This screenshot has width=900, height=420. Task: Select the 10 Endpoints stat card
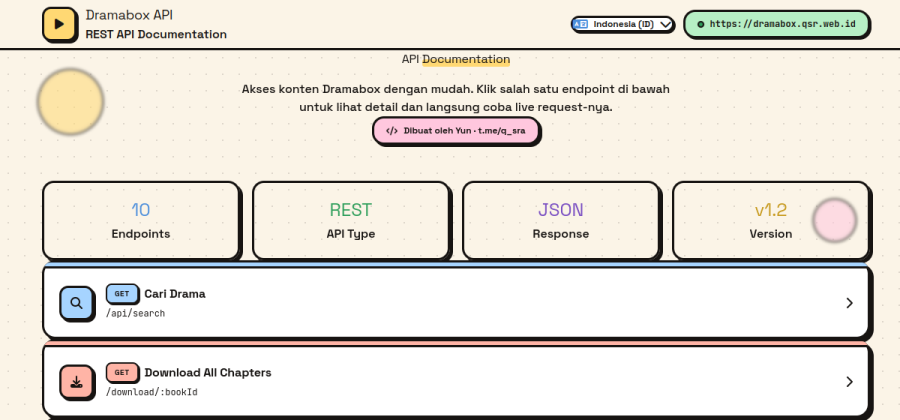pyautogui.click(x=141, y=220)
